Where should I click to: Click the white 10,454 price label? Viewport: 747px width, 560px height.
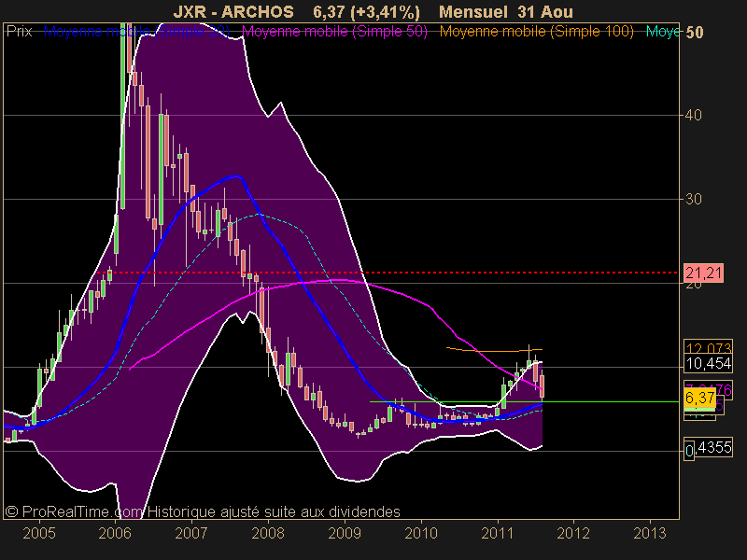(x=708, y=363)
